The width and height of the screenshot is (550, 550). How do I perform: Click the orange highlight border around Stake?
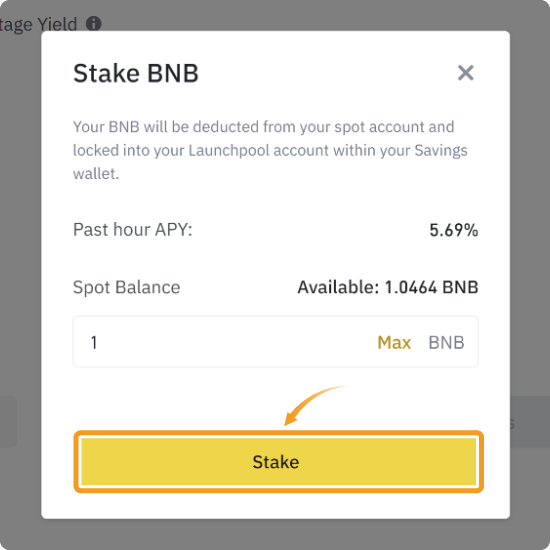tap(278, 434)
